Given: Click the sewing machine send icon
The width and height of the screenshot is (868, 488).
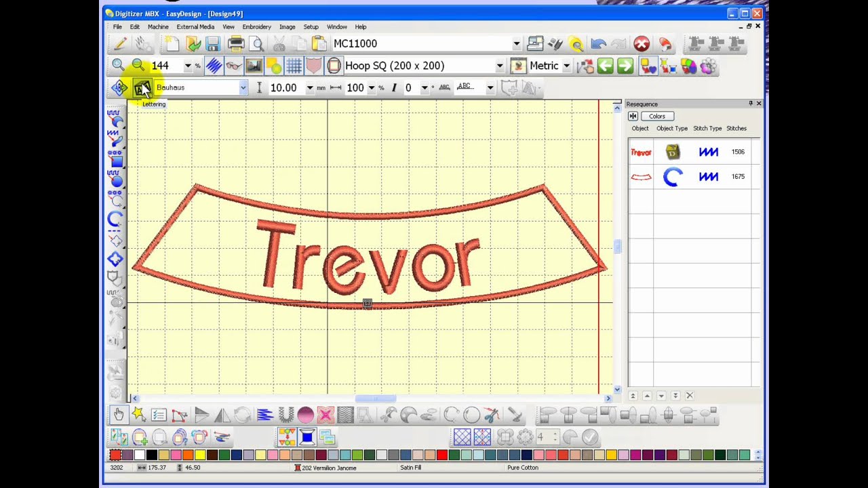Looking at the screenshot, I should pyautogui.click(x=535, y=44).
